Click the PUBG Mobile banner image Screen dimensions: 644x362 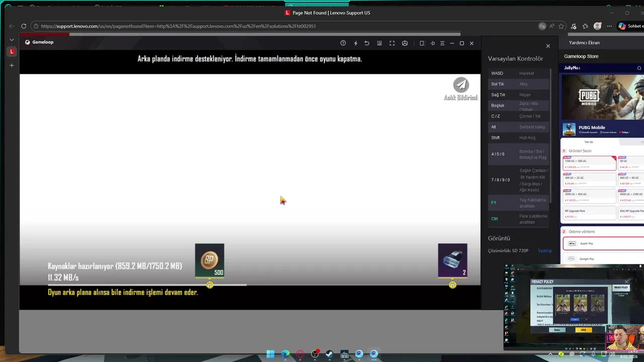(603, 97)
